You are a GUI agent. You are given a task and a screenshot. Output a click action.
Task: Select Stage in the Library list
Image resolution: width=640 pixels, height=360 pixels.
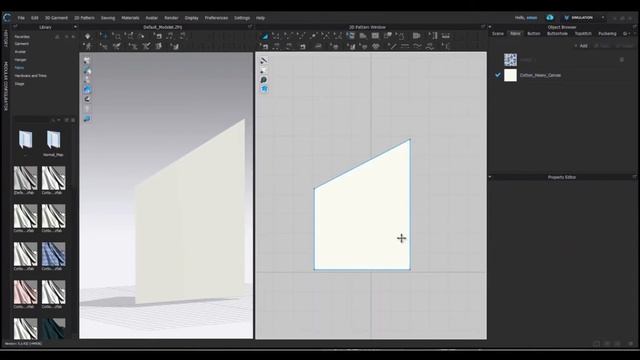pos(20,84)
